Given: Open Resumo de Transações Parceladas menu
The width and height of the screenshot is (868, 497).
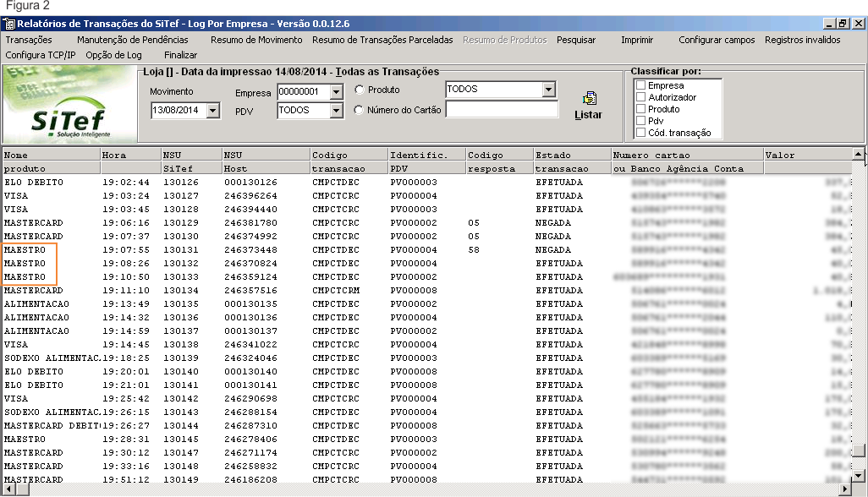Looking at the screenshot, I should tap(382, 40).
